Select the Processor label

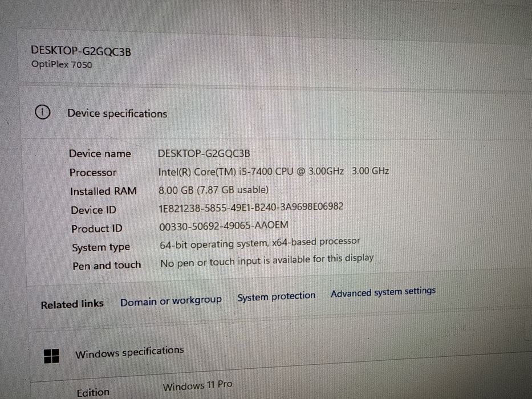(x=93, y=172)
